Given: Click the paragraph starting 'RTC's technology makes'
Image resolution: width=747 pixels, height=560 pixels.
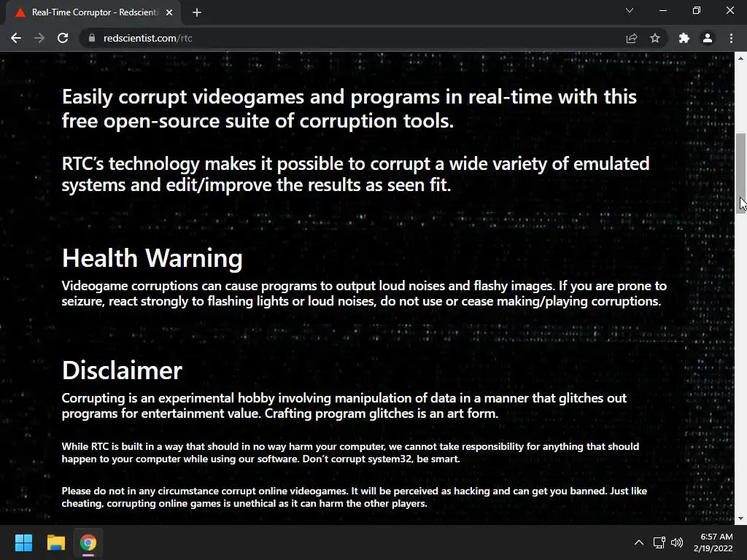Looking at the screenshot, I should coord(355,174).
